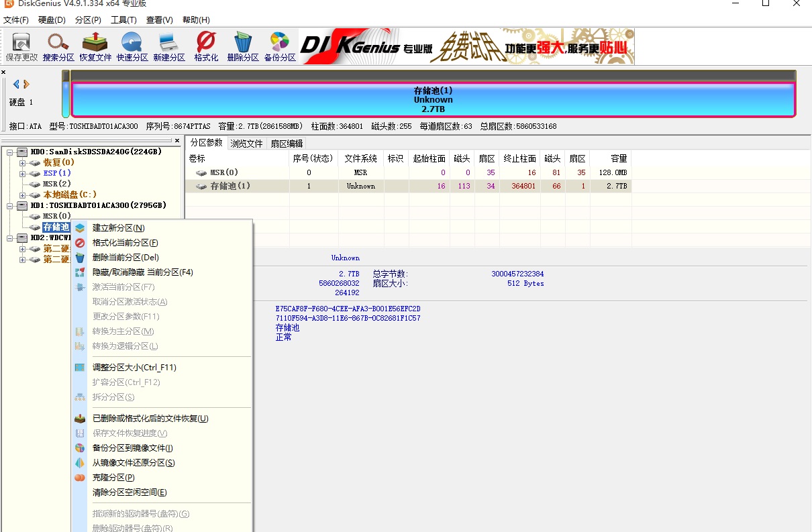Switch to the 浏览文件 tab

pyautogui.click(x=246, y=144)
